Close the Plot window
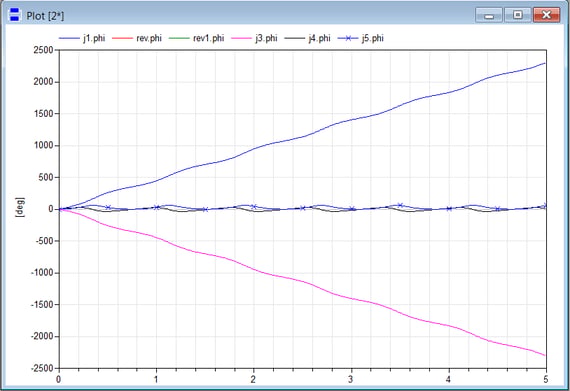Screen dimensions: 570x391 [546, 15]
